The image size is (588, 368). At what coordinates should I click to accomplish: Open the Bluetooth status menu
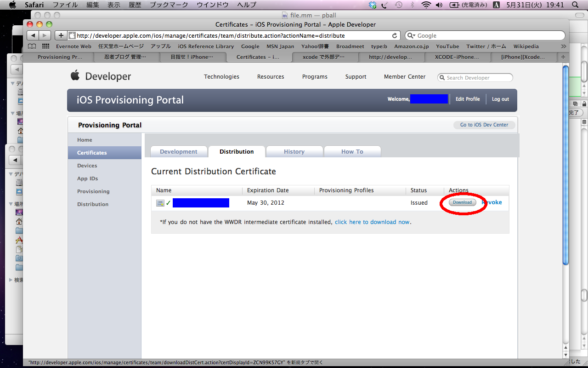coord(412,5)
